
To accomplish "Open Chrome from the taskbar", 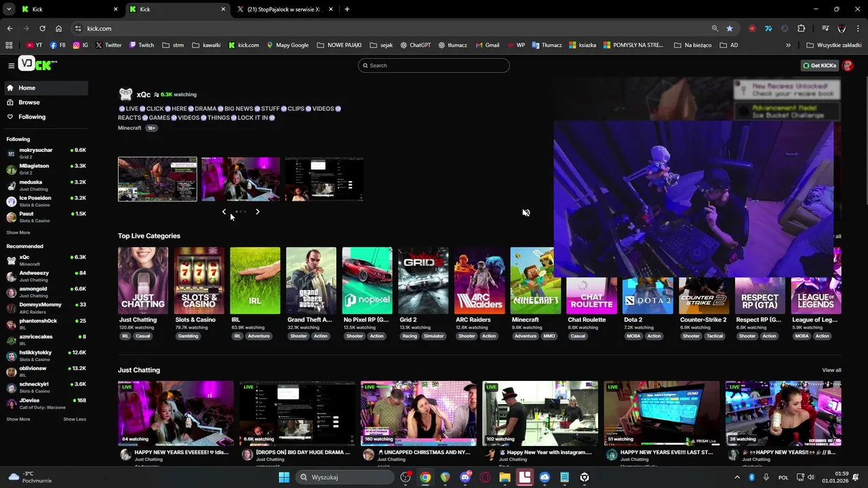I will click(425, 477).
